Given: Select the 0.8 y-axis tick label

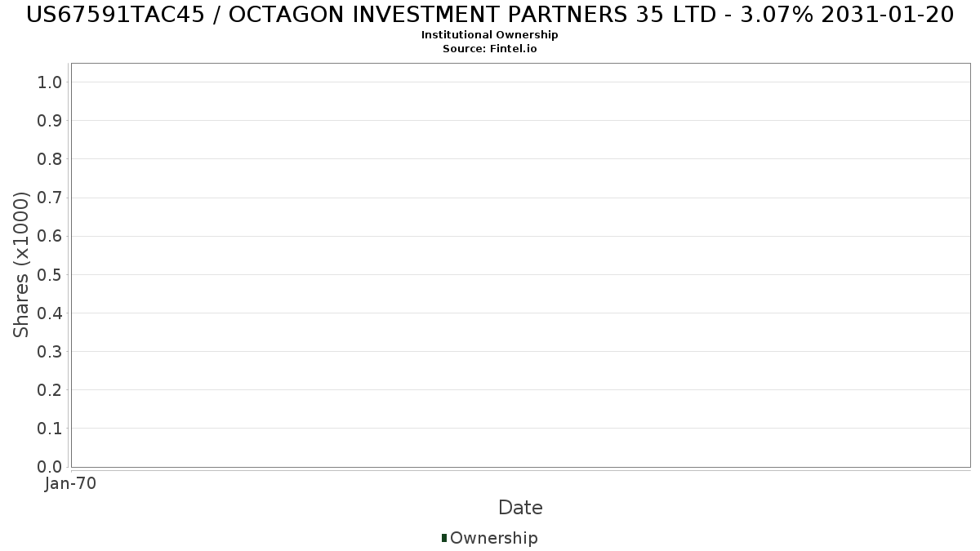Looking at the screenshot, I should pyautogui.click(x=50, y=158).
